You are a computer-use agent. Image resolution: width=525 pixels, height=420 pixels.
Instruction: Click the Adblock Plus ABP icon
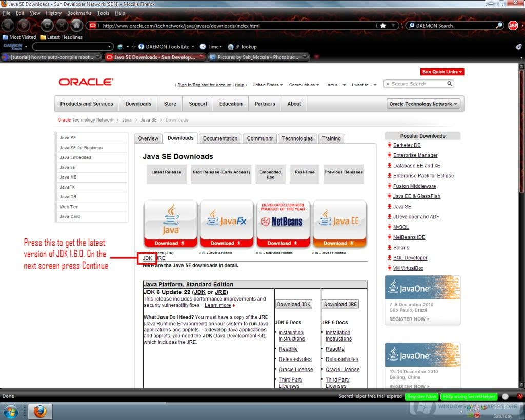click(x=513, y=26)
